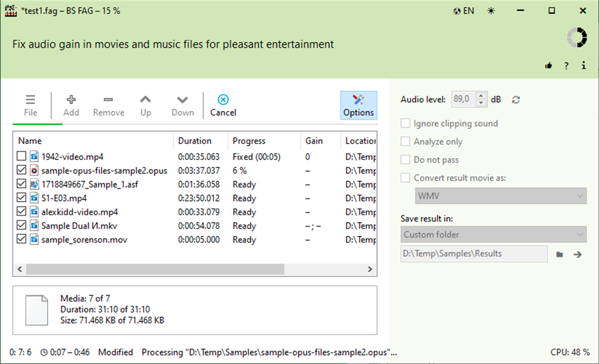Click the Options button
The width and height of the screenshot is (599, 364).
click(x=358, y=105)
